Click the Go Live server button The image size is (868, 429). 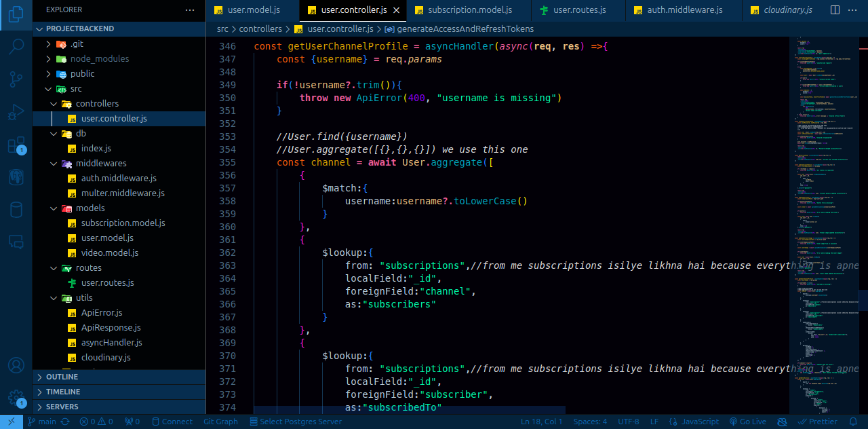click(748, 422)
